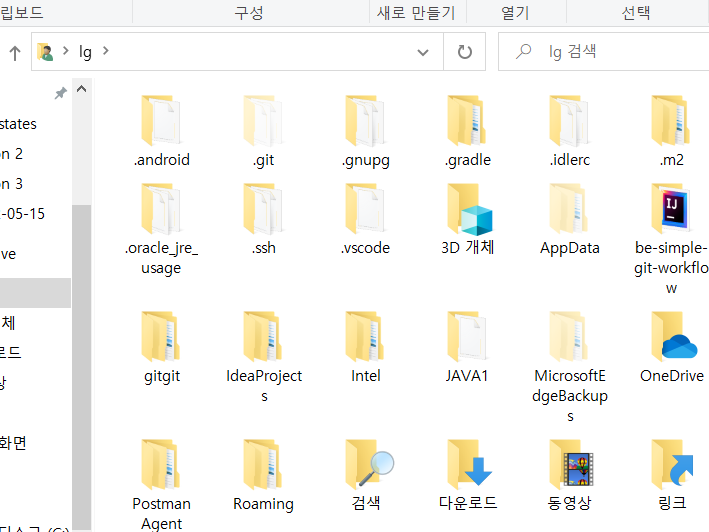709x532 pixels.
Task: Click the user folder icon in address bar
Action: pyautogui.click(x=45, y=52)
